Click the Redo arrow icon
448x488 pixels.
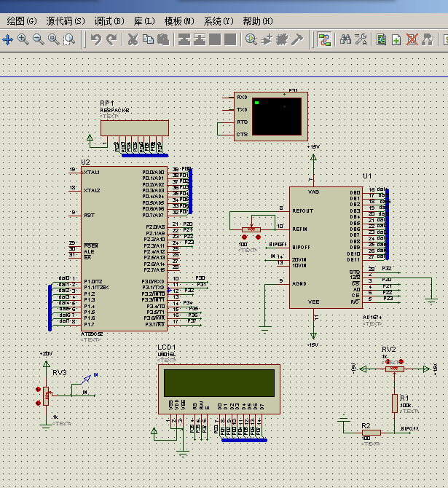[x=111, y=40]
